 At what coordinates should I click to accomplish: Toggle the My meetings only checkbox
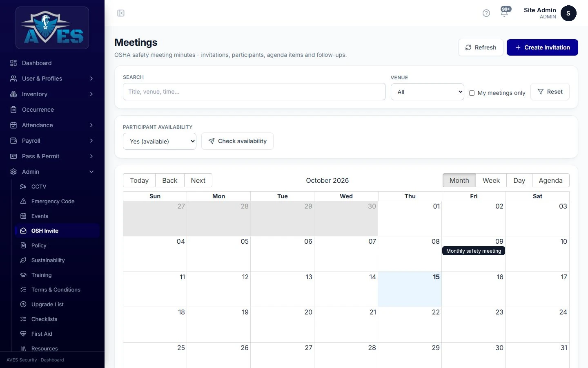pos(472,93)
